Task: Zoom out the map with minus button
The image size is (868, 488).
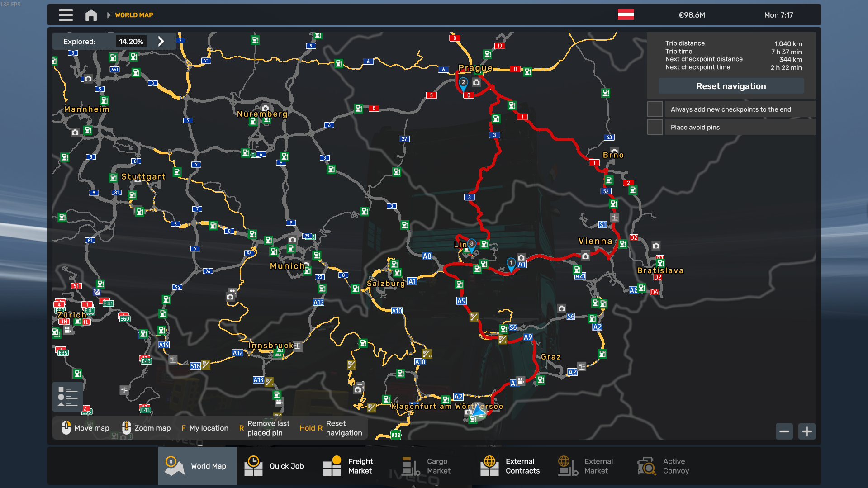Action: (784, 431)
